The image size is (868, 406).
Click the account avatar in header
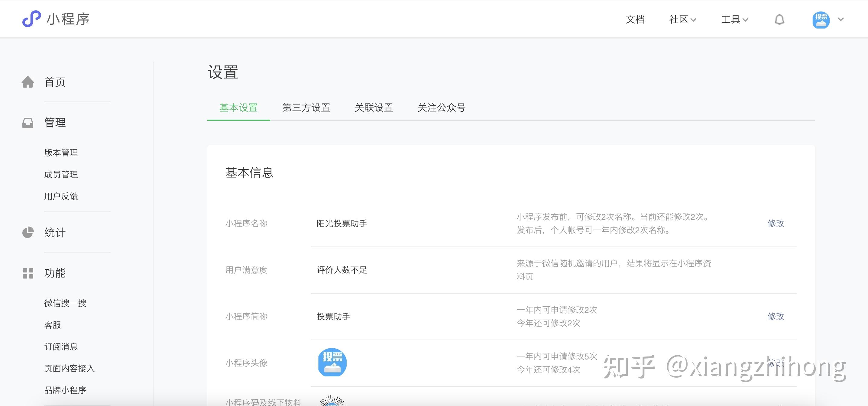click(821, 20)
